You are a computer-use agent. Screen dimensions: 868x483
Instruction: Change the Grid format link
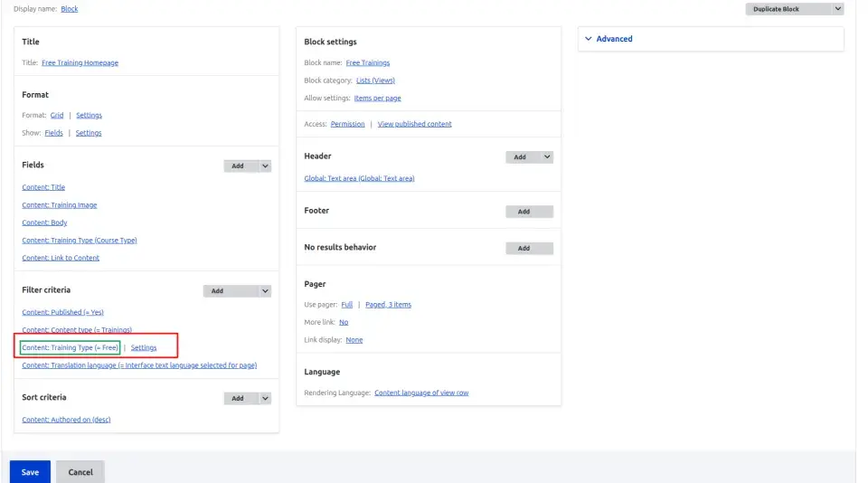tap(57, 115)
